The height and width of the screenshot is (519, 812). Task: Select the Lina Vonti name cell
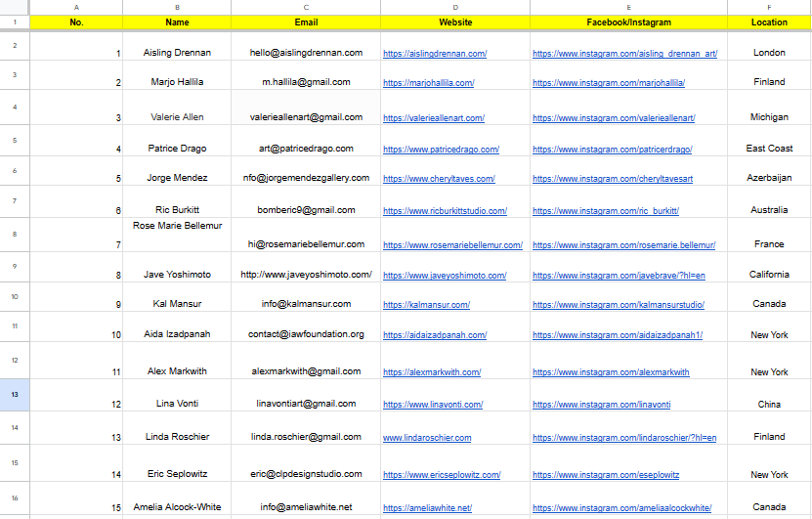click(x=177, y=395)
